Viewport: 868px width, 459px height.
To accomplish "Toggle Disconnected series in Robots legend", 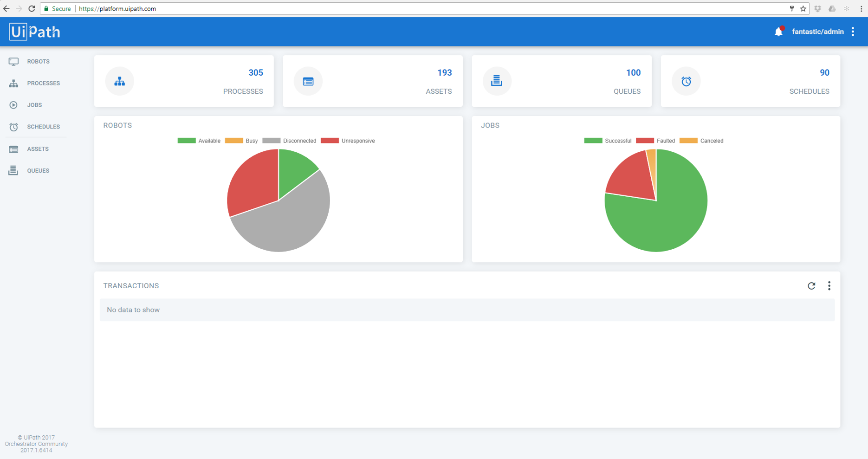I will (289, 141).
